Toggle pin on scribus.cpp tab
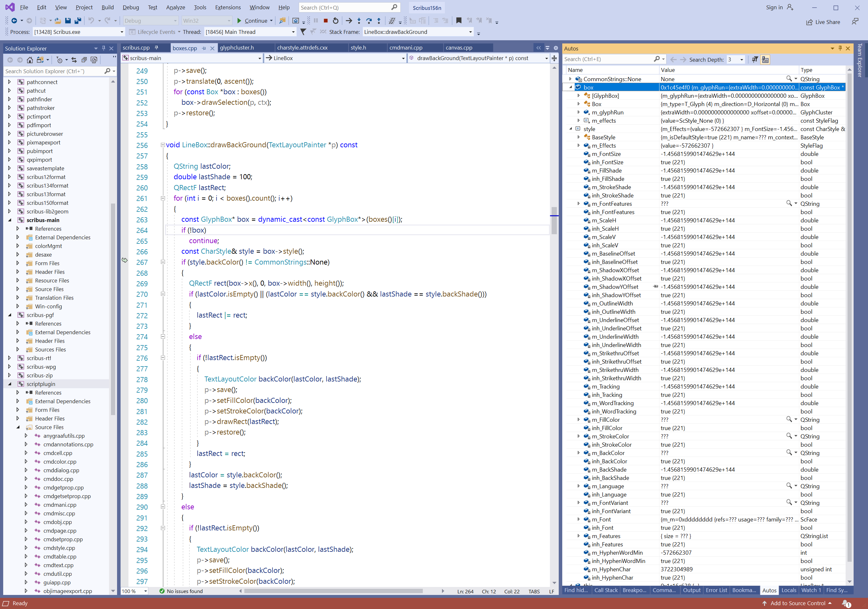This screenshot has width=868, height=609. click(x=156, y=48)
